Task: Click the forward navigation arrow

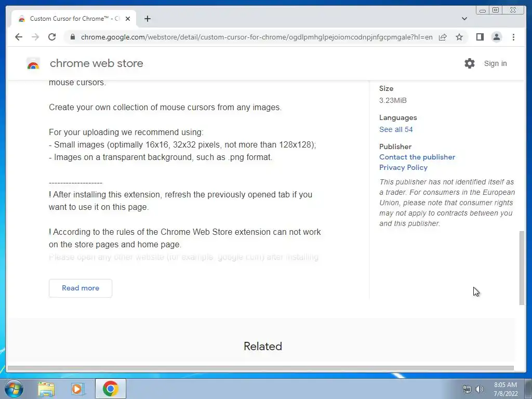Action: click(x=35, y=37)
